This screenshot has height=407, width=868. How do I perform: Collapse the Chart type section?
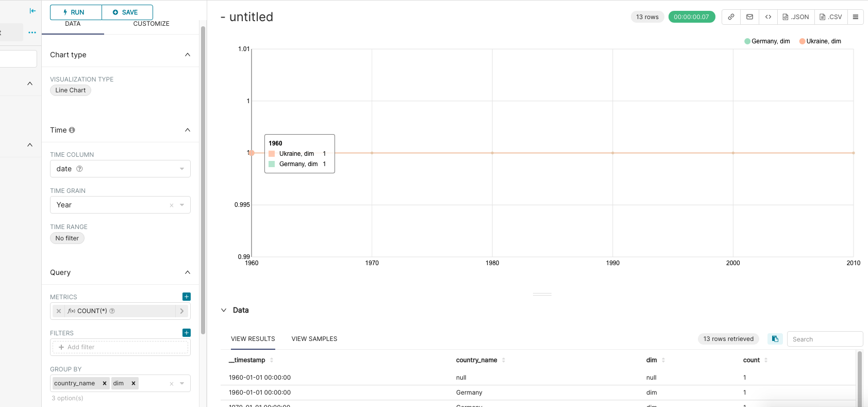click(x=187, y=54)
